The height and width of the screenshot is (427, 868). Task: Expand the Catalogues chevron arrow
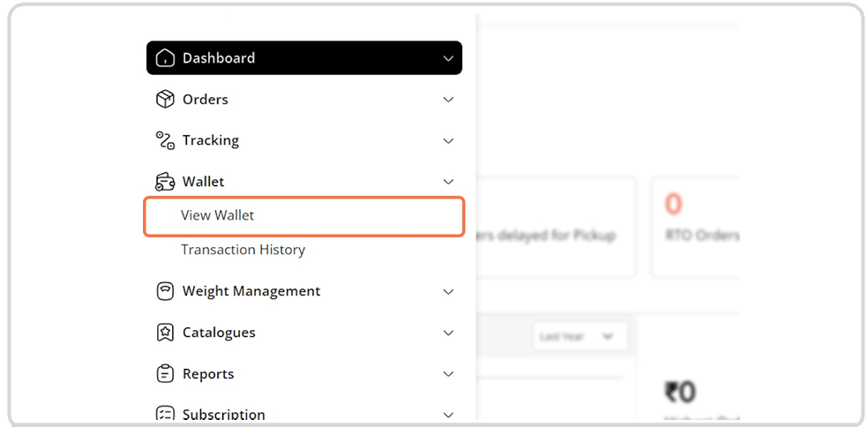pyautogui.click(x=448, y=333)
